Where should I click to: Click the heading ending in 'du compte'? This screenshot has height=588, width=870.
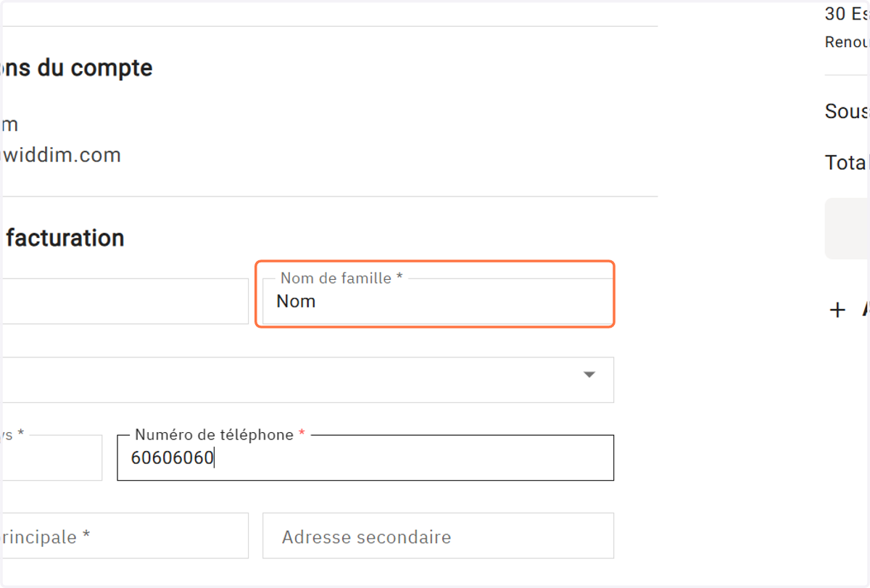pyautogui.click(x=77, y=68)
